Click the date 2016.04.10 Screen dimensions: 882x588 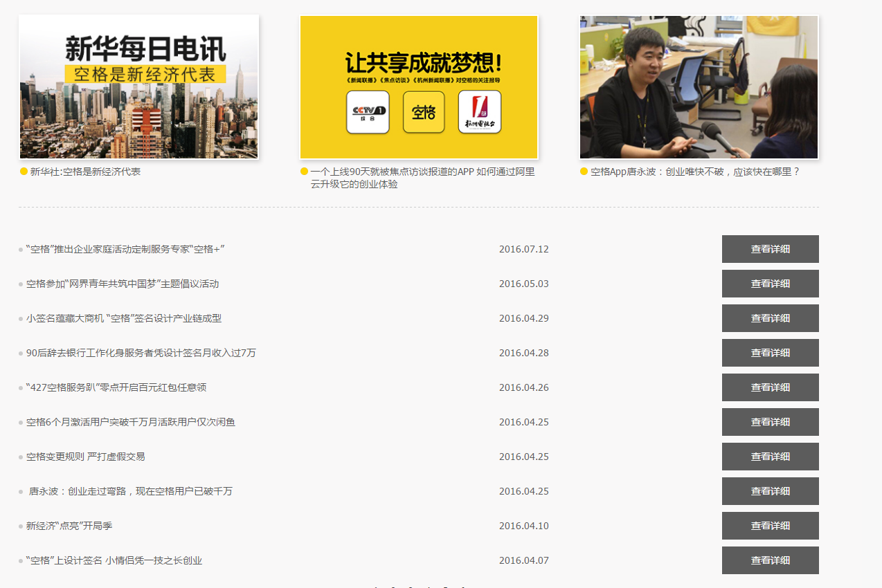(x=524, y=526)
